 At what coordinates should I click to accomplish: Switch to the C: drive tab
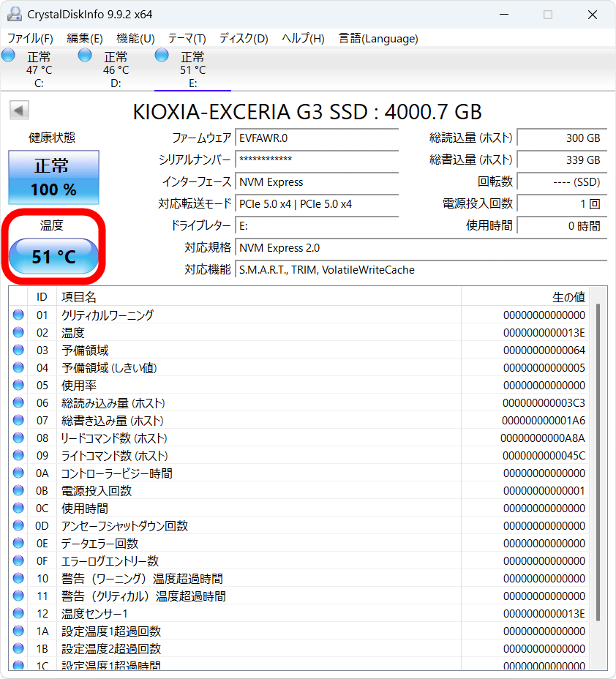39,70
